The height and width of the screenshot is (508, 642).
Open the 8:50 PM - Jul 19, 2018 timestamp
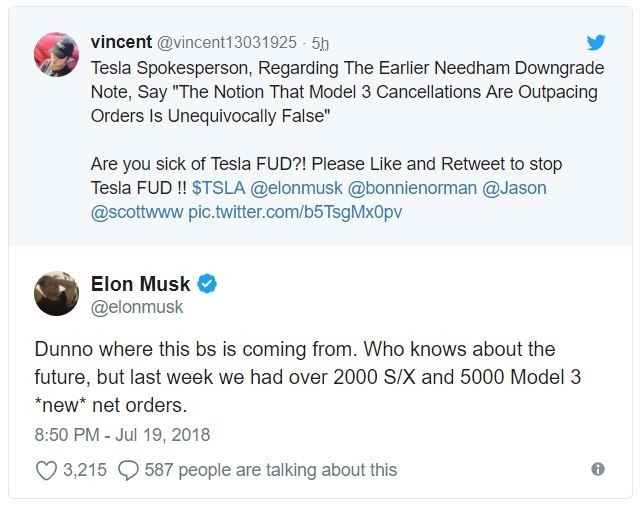point(122,435)
